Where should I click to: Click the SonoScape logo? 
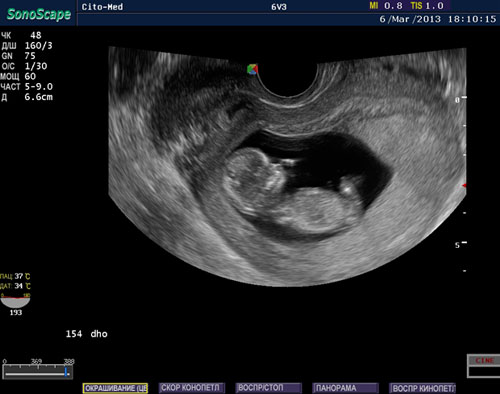click(39, 14)
